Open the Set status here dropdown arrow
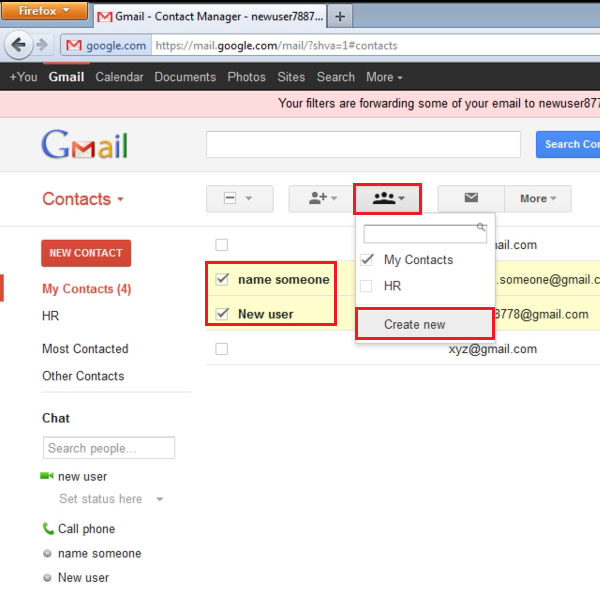 [x=160, y=499]
